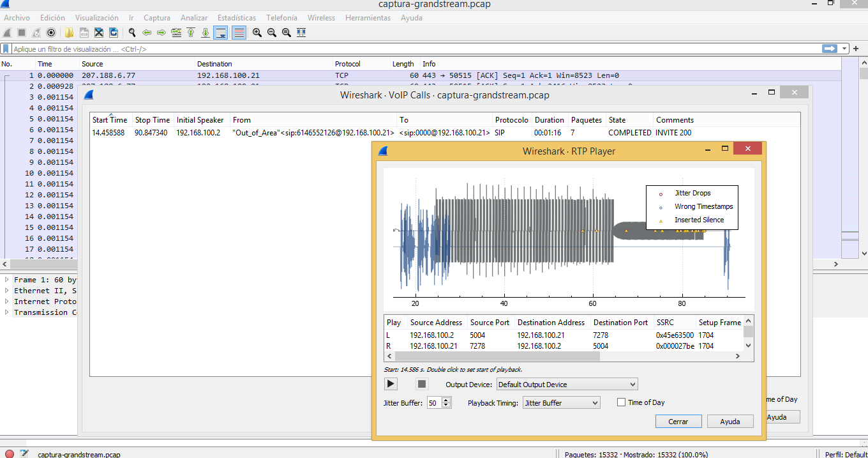
Task: Zoom in main toolbar icon
Action: coord(257,33)
